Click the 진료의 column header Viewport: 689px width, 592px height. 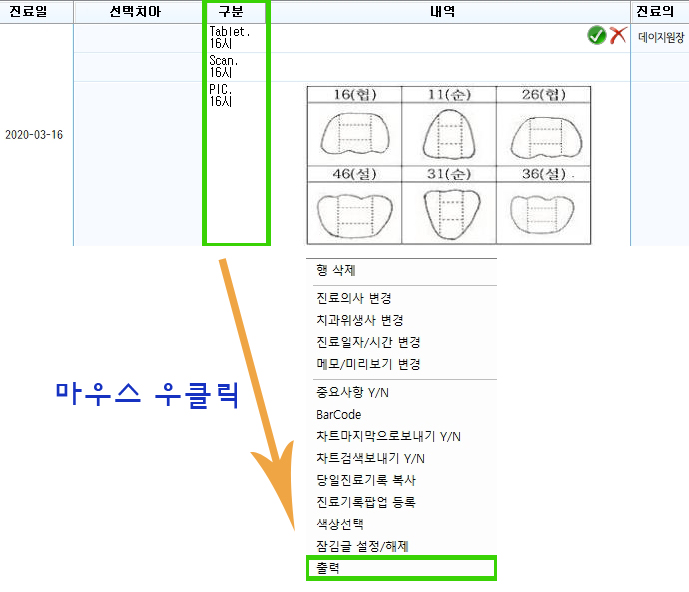tap(660, 11)
